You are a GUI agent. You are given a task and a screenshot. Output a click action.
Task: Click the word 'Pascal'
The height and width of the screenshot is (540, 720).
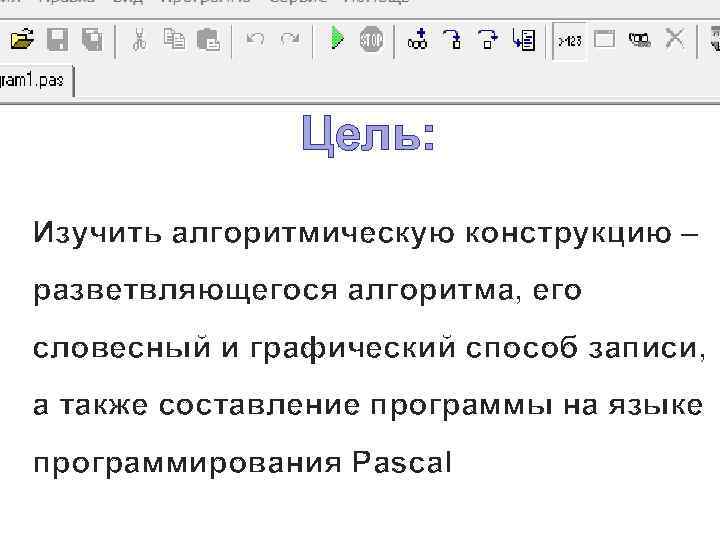tap(402, 462)
